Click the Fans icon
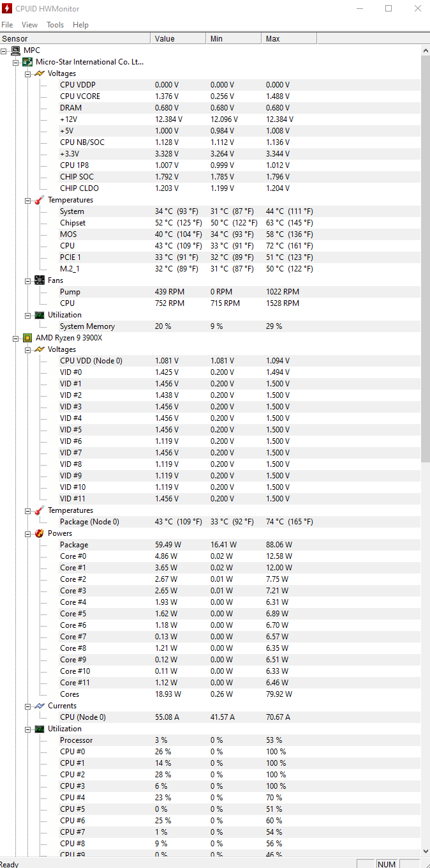The image size is (430, 868). point(40,280)
